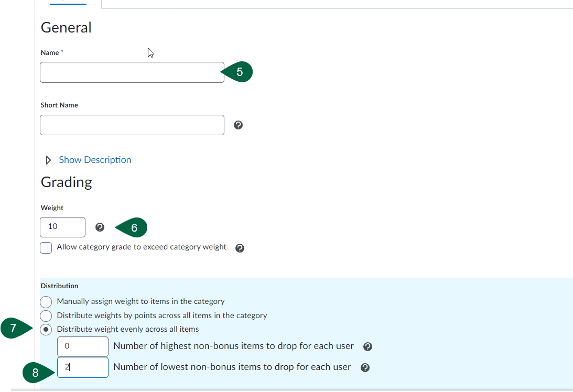Screen dimensions: 573x392
Task: Open help for exceeding category weight option
Action: [x=240, y=248]
